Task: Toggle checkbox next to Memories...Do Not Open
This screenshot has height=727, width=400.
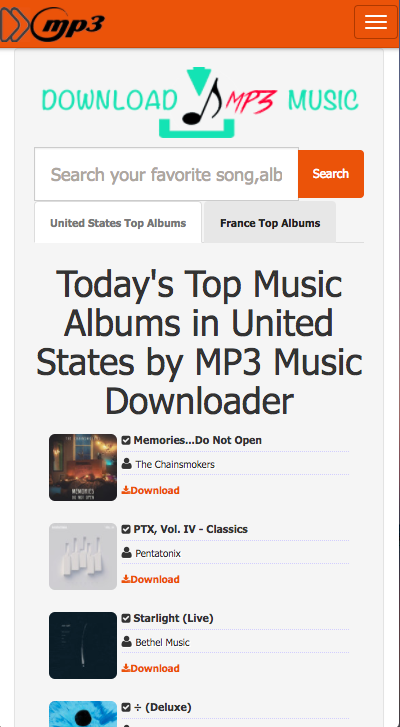Action: pyautogui.click(x=126, y=440)
